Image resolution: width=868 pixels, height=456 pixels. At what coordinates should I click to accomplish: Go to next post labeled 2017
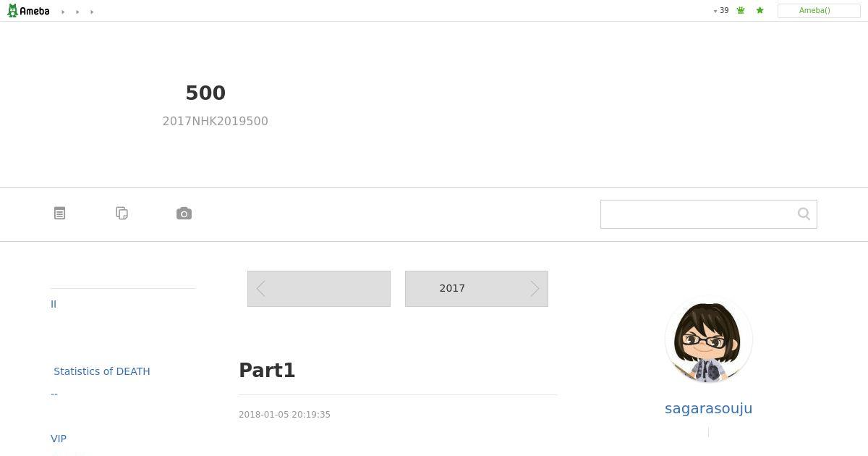click(477, 289)
